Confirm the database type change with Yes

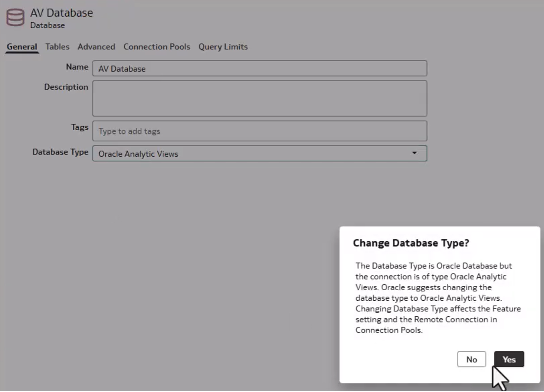pos(509,359)
